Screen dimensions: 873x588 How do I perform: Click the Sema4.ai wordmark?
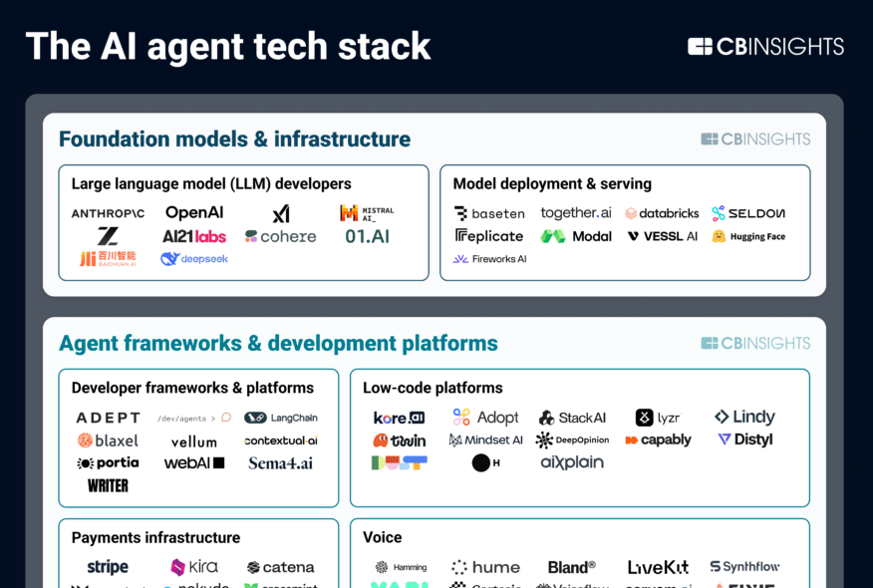(280, 462)
